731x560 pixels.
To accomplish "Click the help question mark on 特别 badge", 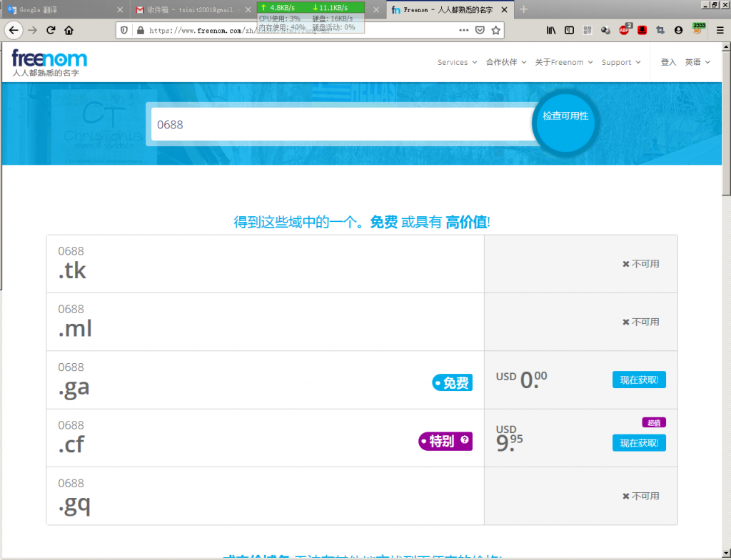I will pyautogui.click(x=464, y=439).
